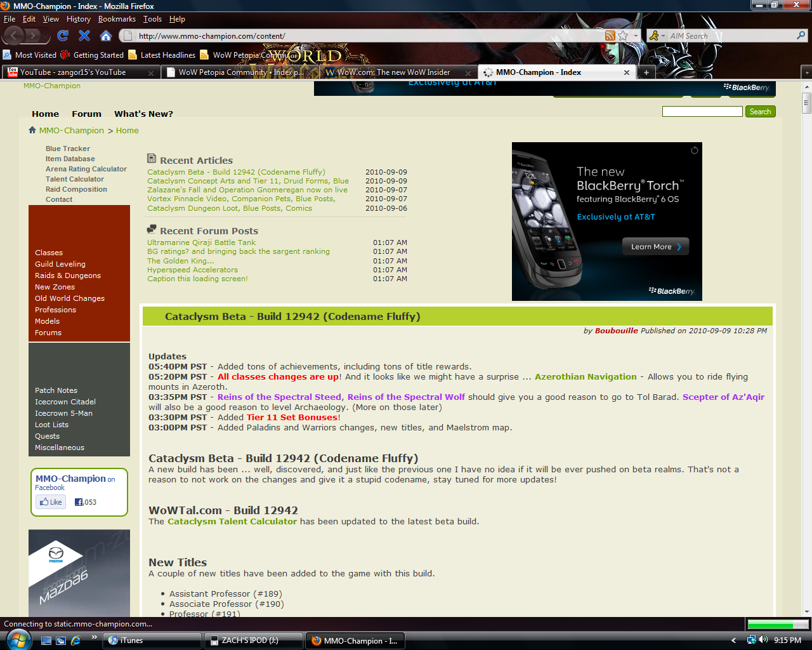
Task: Click the green Search button
Action: tap(760, 112)
